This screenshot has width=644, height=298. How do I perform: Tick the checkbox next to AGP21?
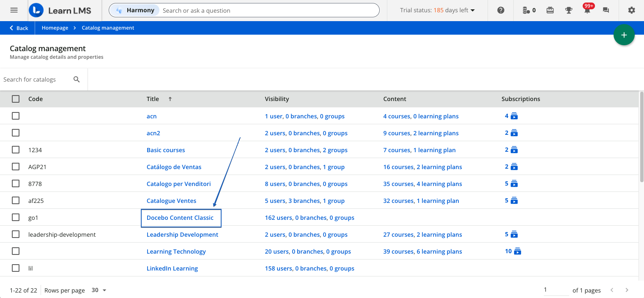16,166
